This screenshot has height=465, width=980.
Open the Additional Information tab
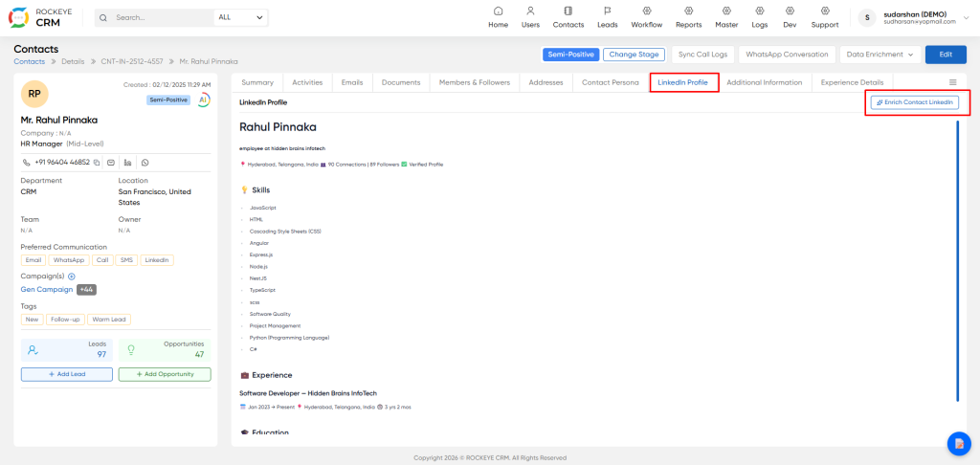click(765, 82)
